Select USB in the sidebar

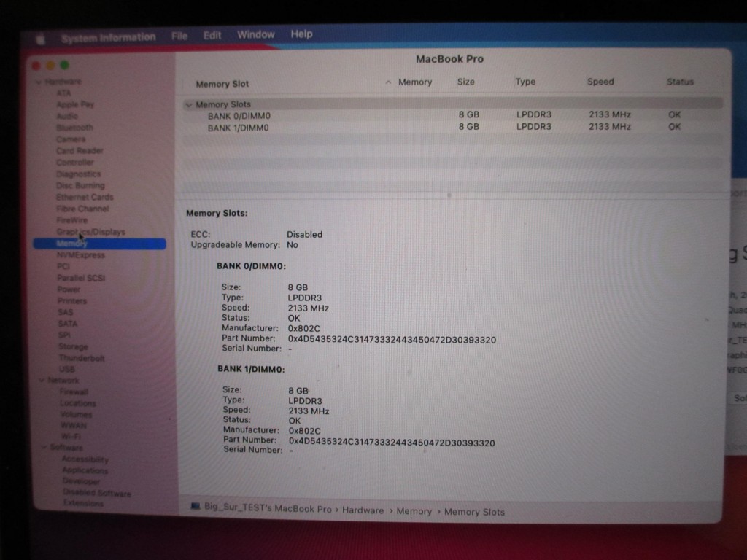click(66, 370)
